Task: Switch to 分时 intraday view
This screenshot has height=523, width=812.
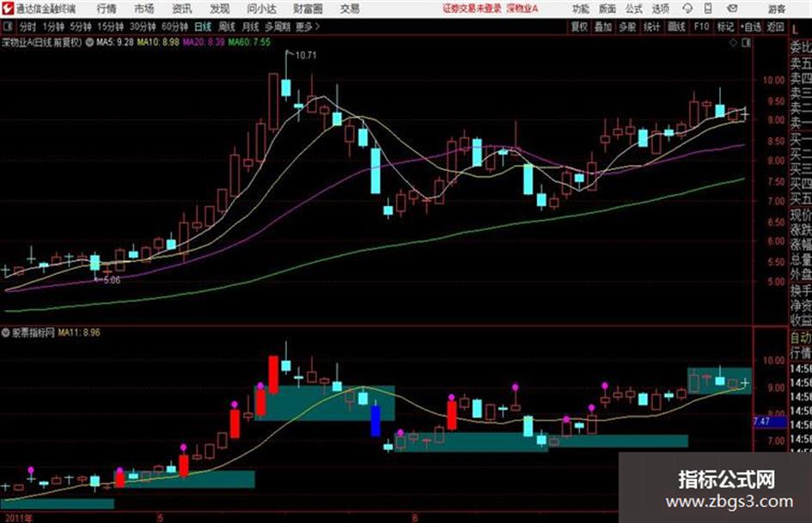Action: point(27,27)
